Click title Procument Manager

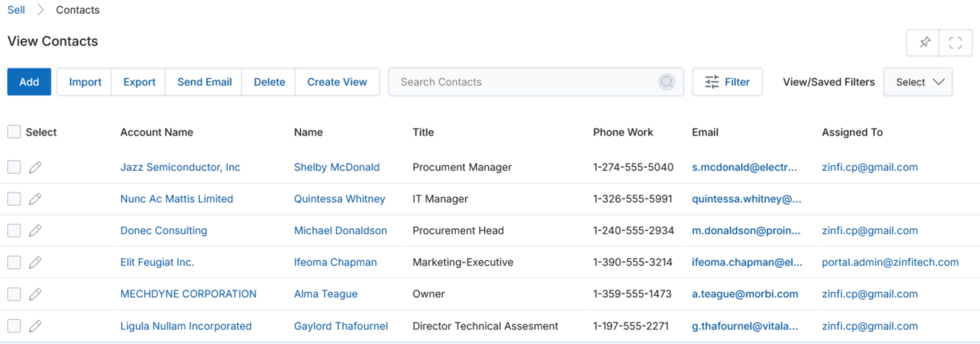click(x=462, y=168)
